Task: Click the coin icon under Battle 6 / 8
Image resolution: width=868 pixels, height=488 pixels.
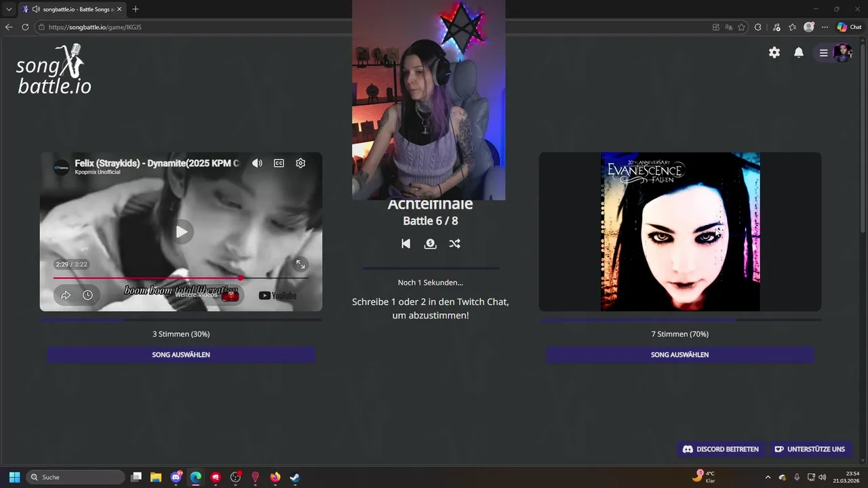Action: click(430, 243)
